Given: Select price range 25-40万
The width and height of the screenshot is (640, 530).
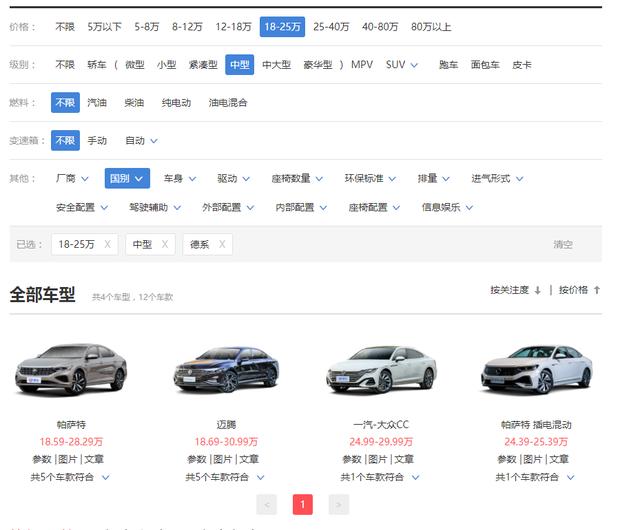Looking at the screenshot, I should coord(331,27).
